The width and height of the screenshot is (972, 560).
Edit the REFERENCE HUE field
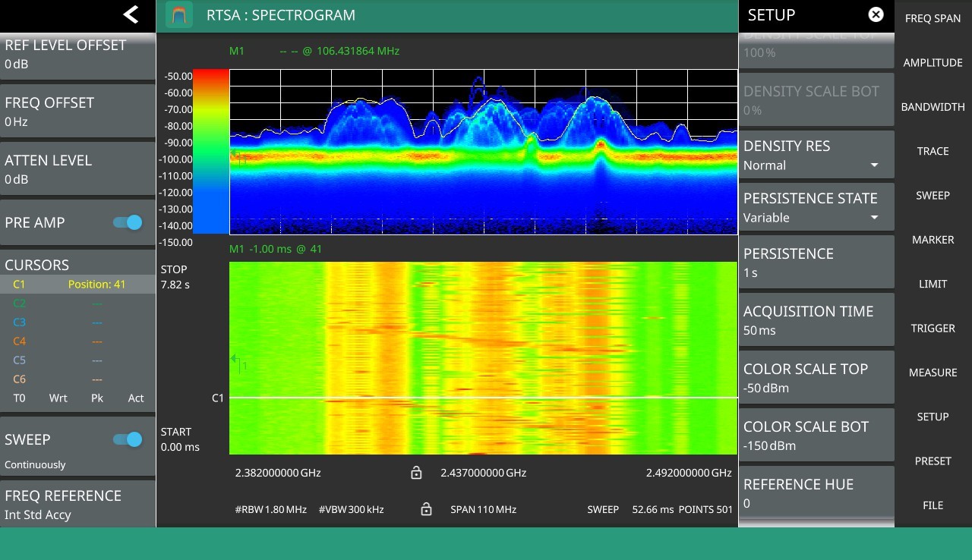[816, 493]
